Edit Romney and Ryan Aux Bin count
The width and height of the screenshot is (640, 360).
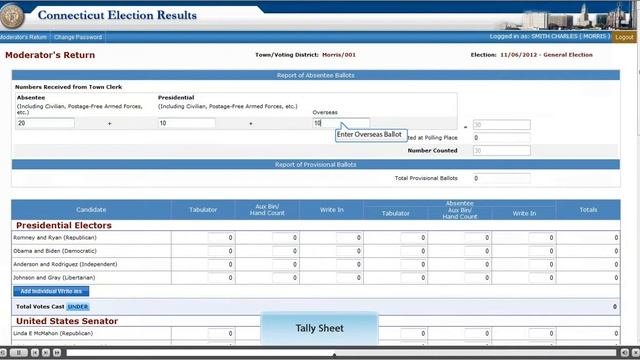[x=285, y=238]
